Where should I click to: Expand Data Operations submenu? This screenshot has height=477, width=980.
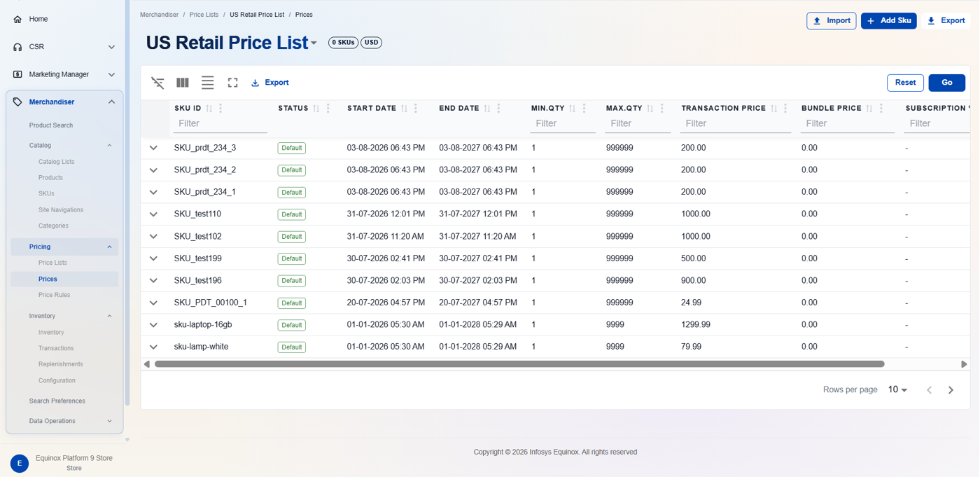coord(109,421)
